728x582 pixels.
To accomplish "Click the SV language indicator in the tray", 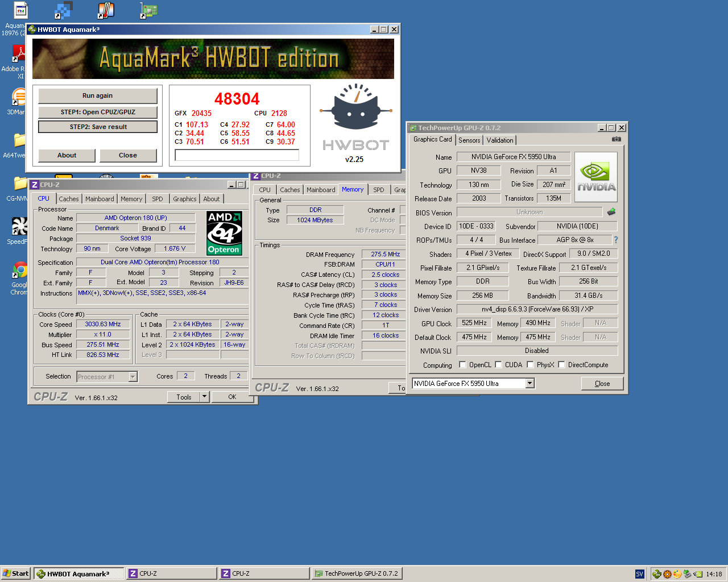I will click(x=639, y=574).
